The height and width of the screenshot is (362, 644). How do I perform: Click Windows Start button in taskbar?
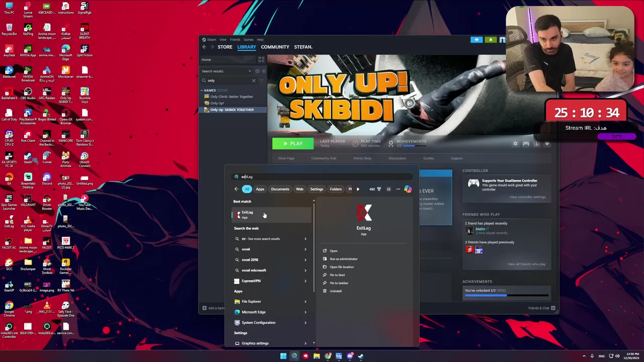(283, 356)
